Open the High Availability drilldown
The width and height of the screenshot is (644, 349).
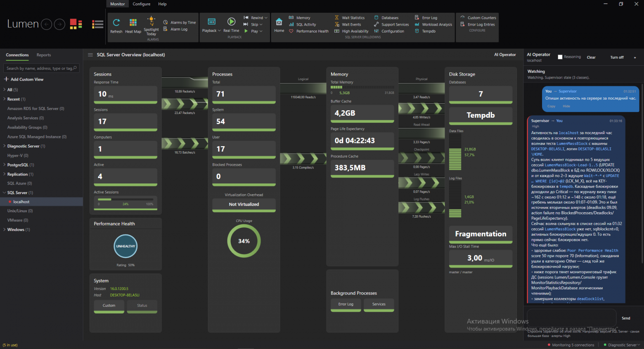pos(351,31)
